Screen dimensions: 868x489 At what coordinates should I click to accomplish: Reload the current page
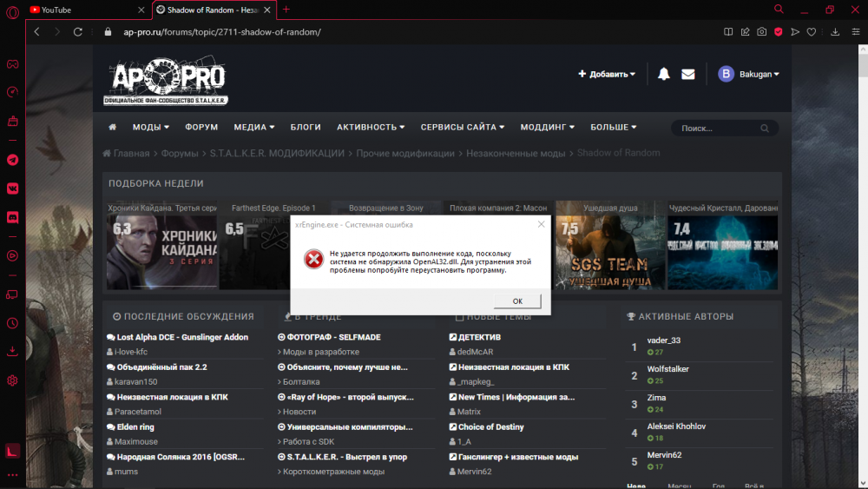[77, 31]
